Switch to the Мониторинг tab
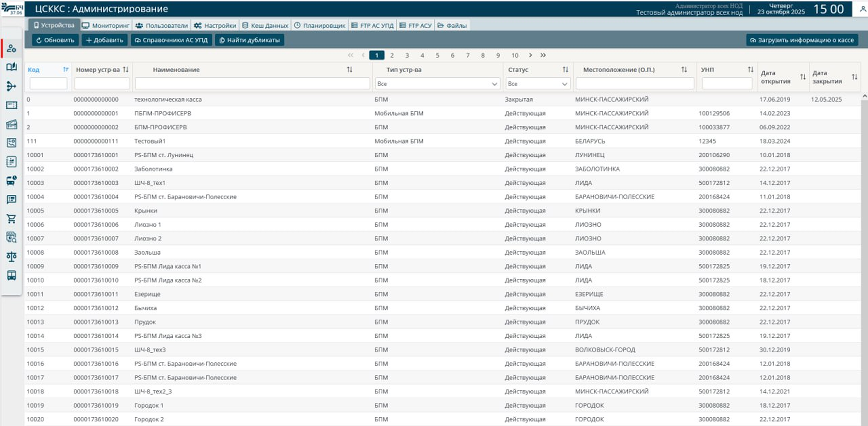Screen dimensions: 868x426 pos(106,26)
